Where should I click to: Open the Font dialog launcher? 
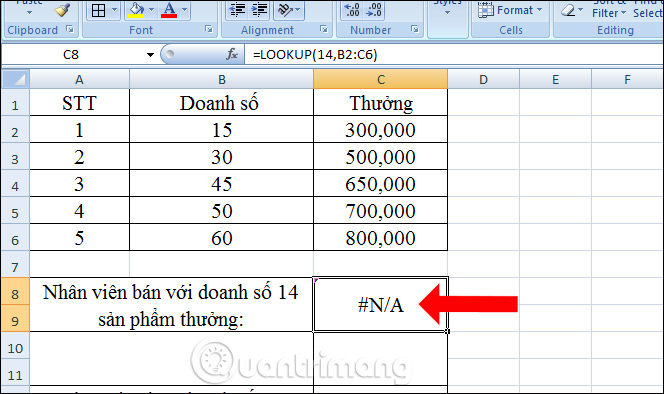208,29
